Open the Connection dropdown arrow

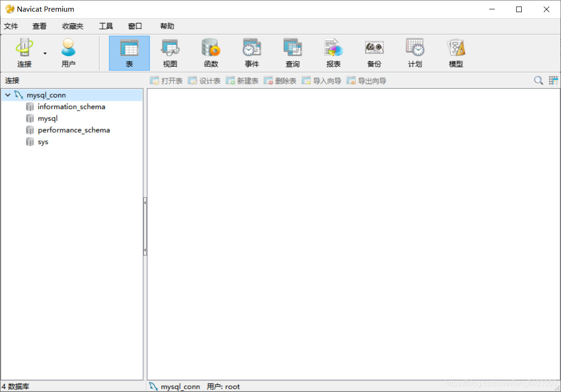click(45, 53)
